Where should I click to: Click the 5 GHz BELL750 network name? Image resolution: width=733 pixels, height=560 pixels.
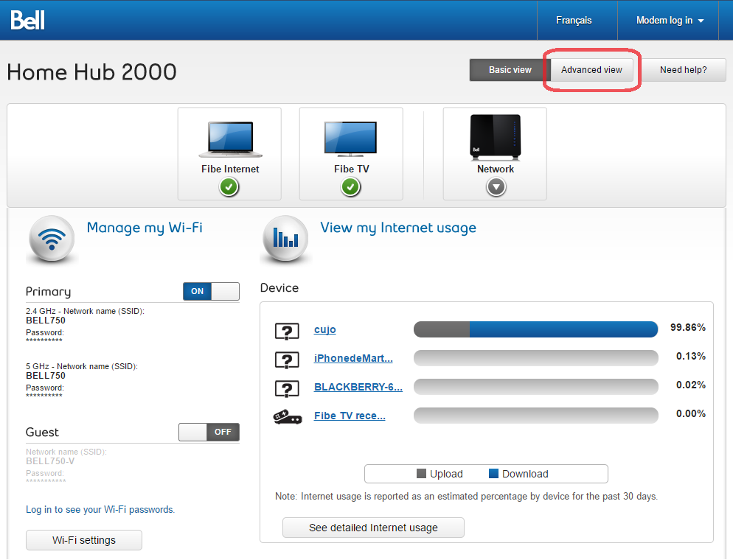point(46,376)
